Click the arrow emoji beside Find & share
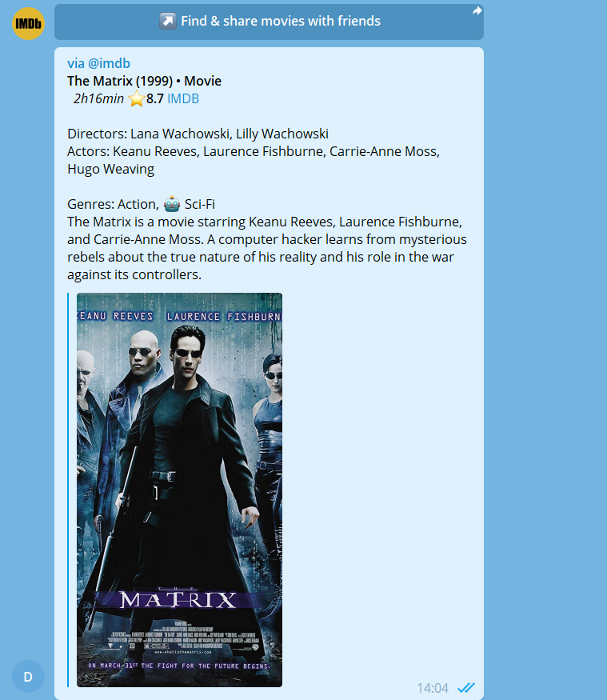Screen dimensions: 607x700 point(168,21)
